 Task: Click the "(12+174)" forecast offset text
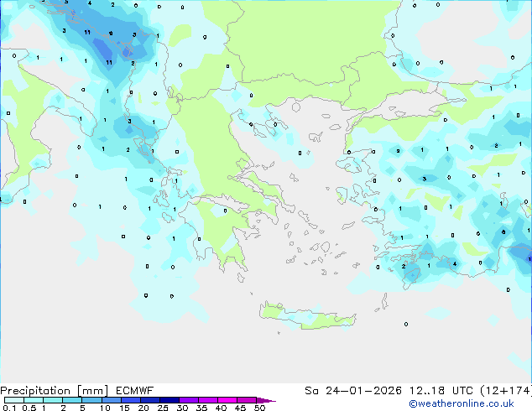(x=506, y=391)
